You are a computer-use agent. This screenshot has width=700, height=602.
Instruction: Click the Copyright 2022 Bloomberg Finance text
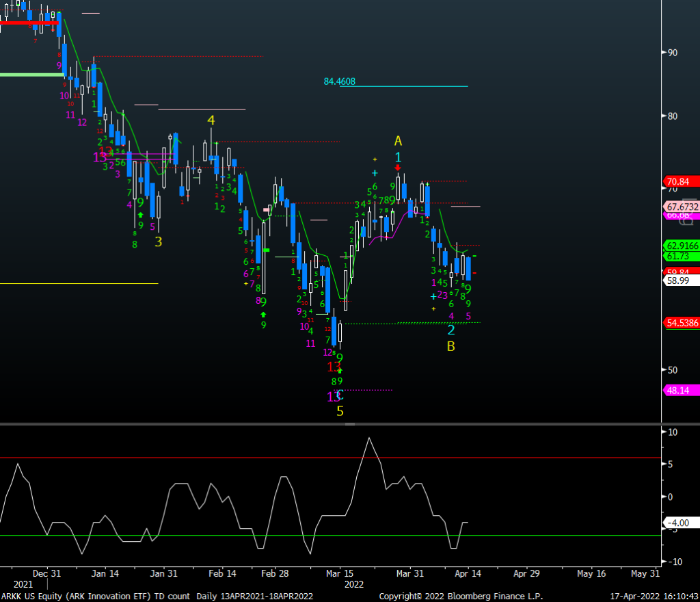[x=461, y=597]
